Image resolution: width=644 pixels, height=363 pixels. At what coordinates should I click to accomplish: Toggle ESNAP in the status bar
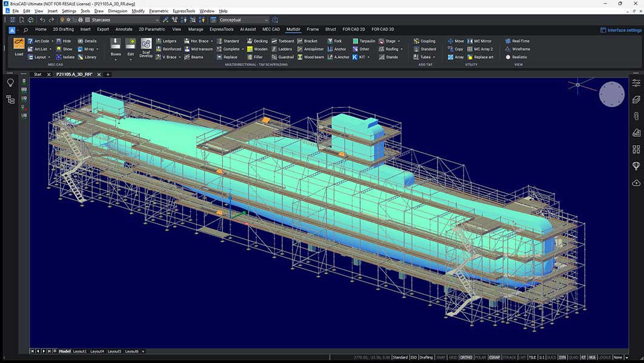click(x=494, y=357)
